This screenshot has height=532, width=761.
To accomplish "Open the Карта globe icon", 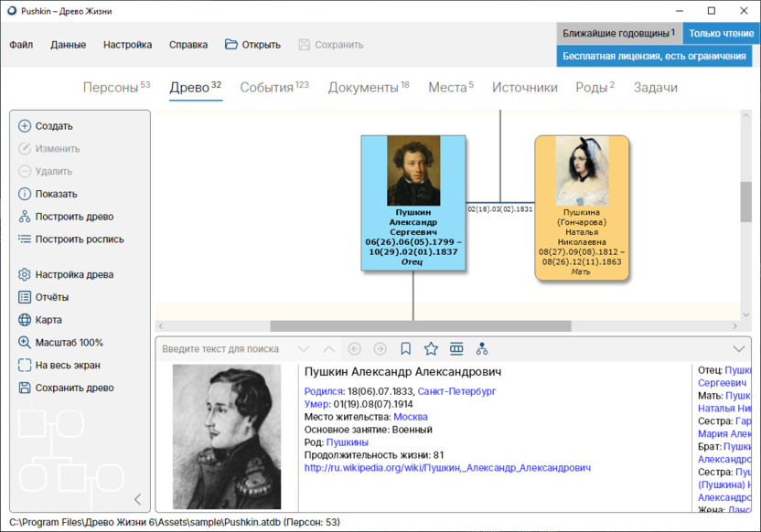I will [25, 320].
